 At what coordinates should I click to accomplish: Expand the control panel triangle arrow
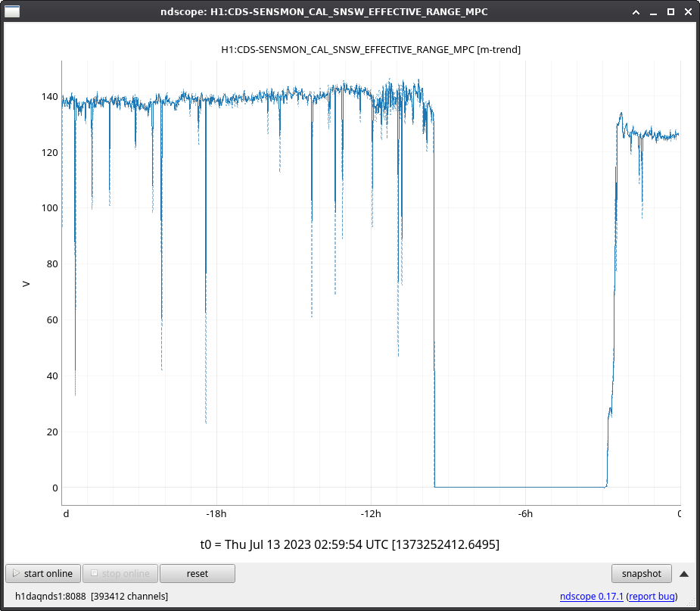(684, 573)
